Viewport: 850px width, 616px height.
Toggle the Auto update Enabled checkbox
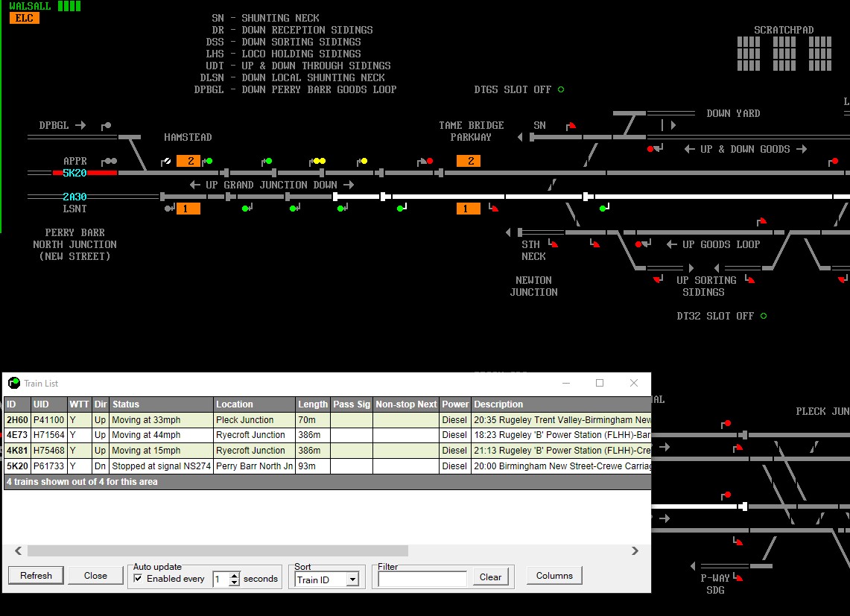point(139,579)
